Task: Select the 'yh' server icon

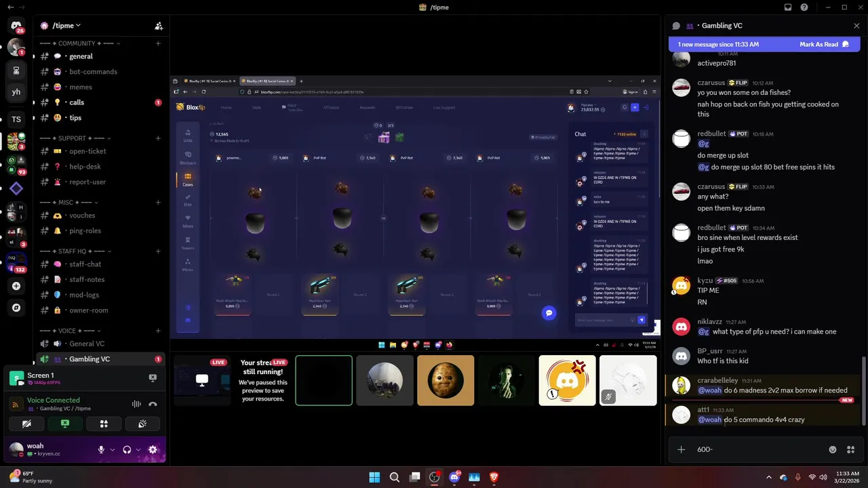Action: click(x=16, y=92)
